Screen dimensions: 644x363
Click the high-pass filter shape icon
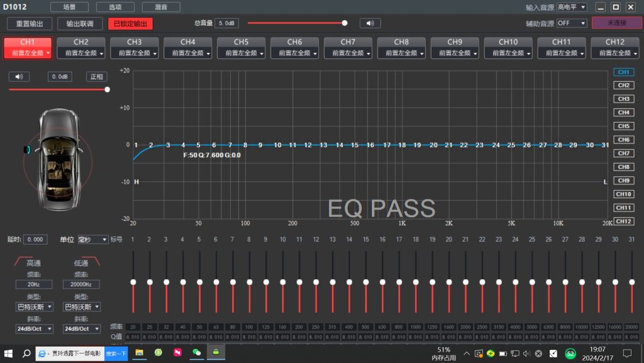[23, 261]
